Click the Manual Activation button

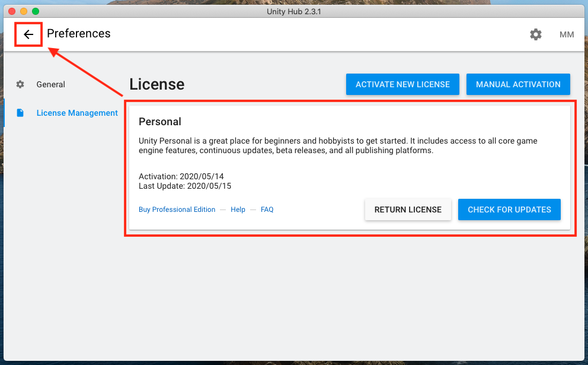(518, 84)
